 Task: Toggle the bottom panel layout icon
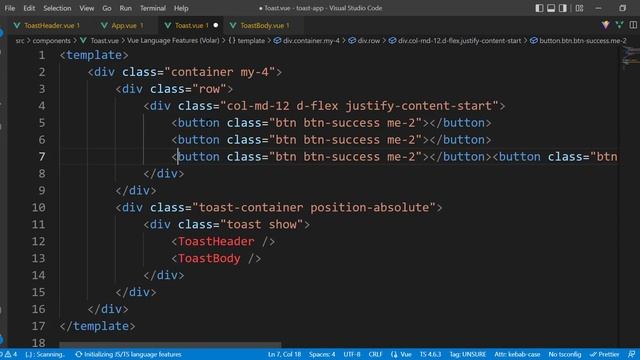tap(551, 8)
